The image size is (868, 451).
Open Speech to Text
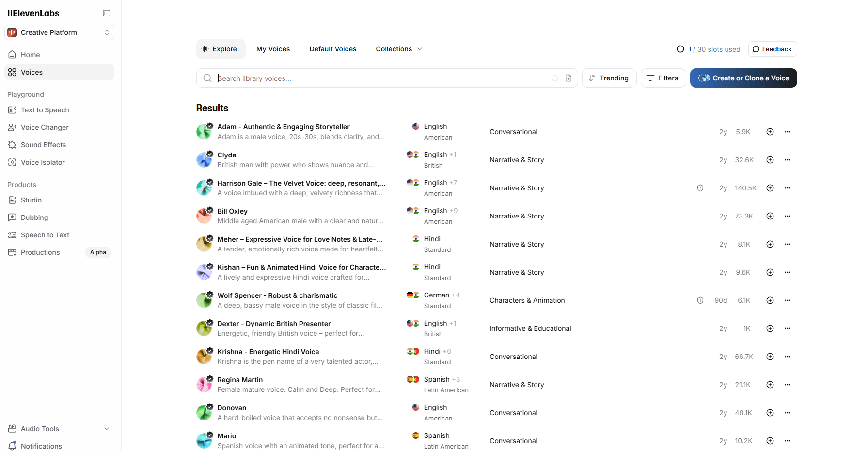pos(60,235)
